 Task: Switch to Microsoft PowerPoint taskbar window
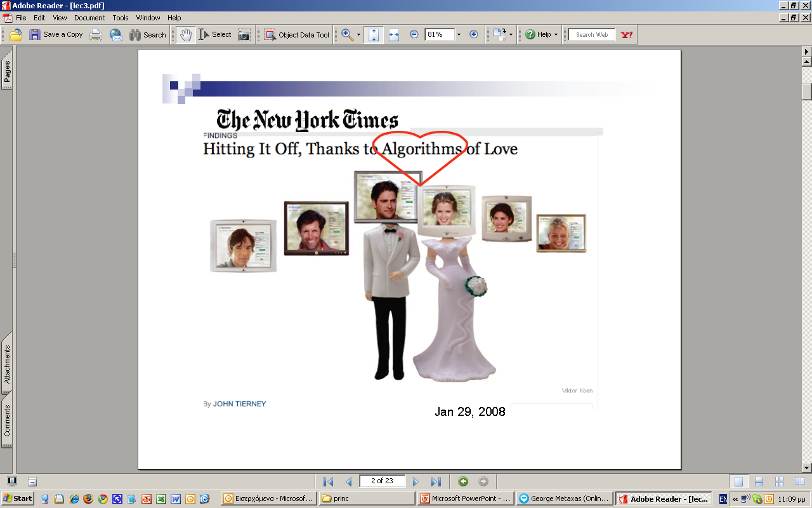click(x=465, y=498)
